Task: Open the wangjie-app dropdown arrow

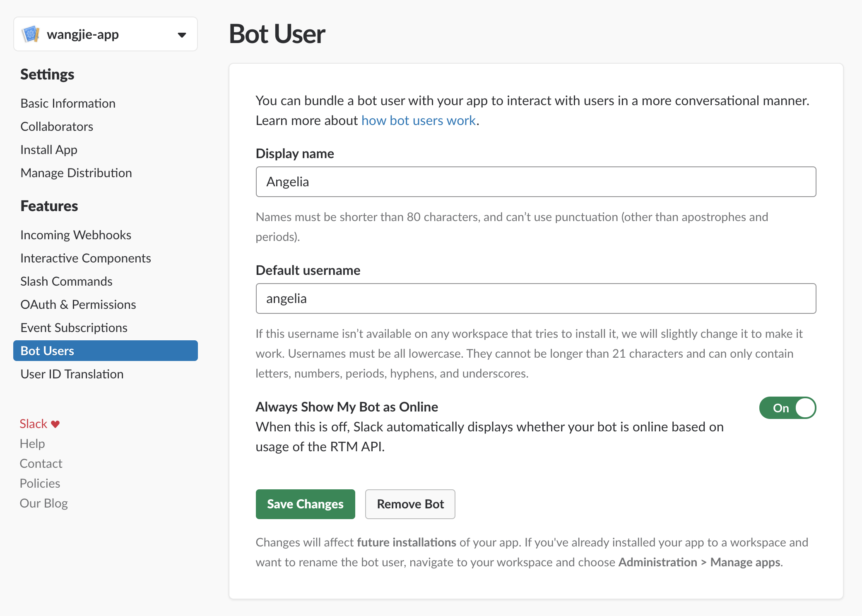Action: (x=182, y=35)
